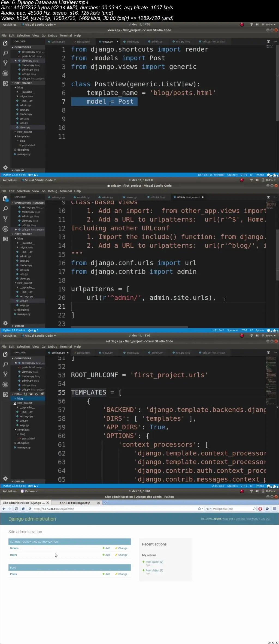Image resolution: width=279 pixels, height=644 pixels.
Task: Click the red Opera-style icon in Falkon toolbar
Action: click(260, 509)
